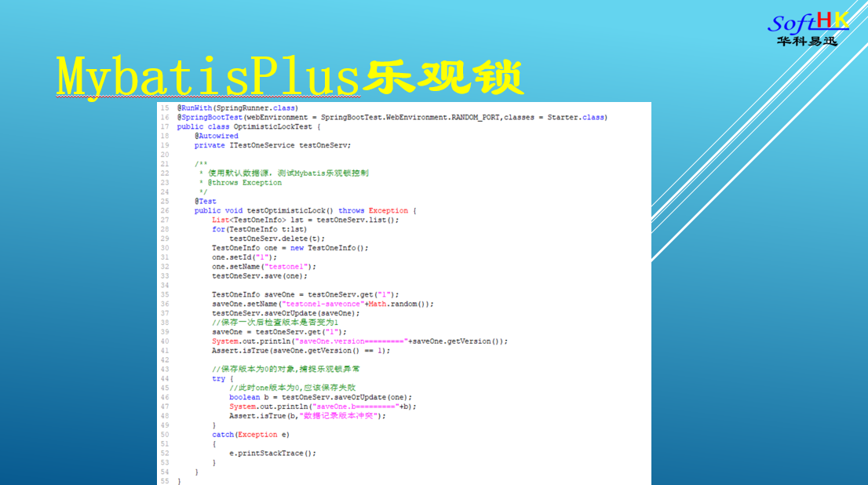Click "Assert.isTrue(b,"数据记录版本冲突");" line
The height and width of the screenshot is (485, 868).
(307, 416)
